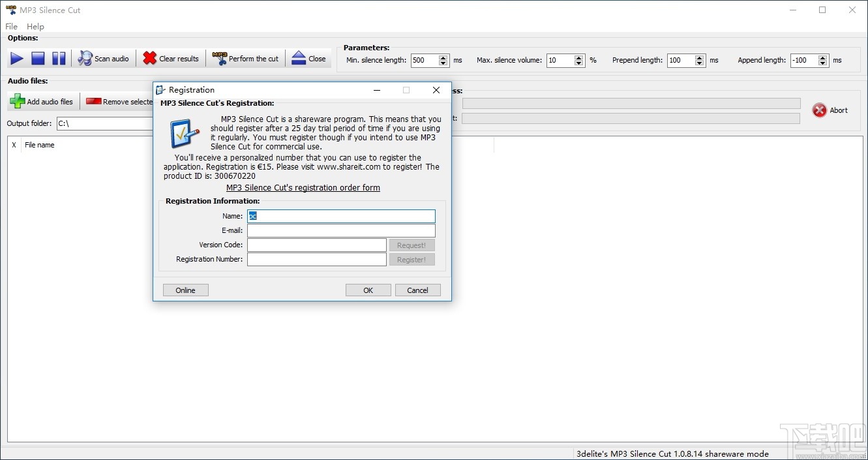This screenshot has width=868, height=460.
Task: Click the X column header
Action: (14, 145)
